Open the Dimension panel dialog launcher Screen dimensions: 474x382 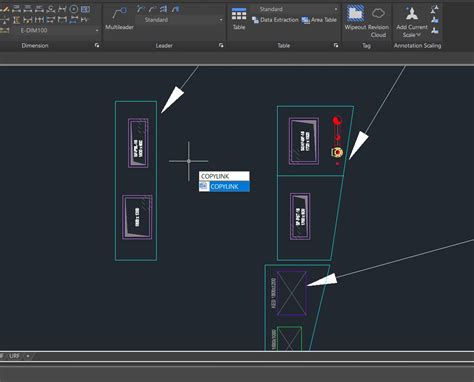tap(97, 45)
